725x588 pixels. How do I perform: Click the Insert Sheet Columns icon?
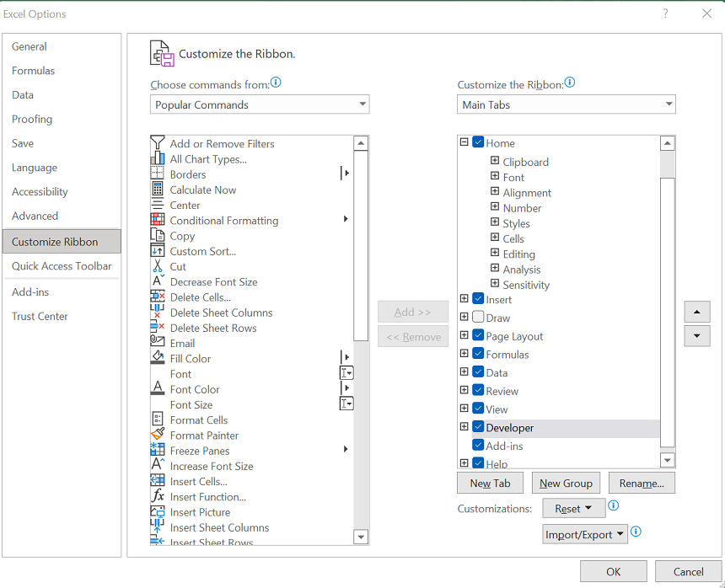click(x=157, y=527)
